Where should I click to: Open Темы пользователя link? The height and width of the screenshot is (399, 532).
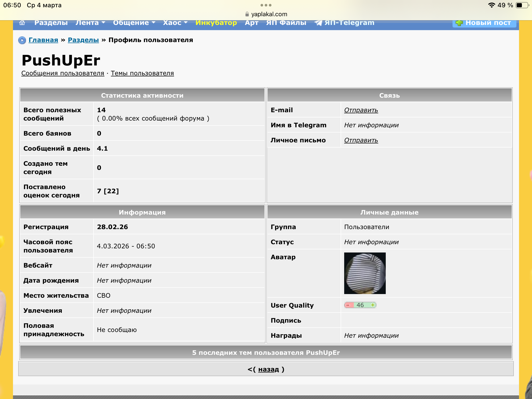point(142,73)
